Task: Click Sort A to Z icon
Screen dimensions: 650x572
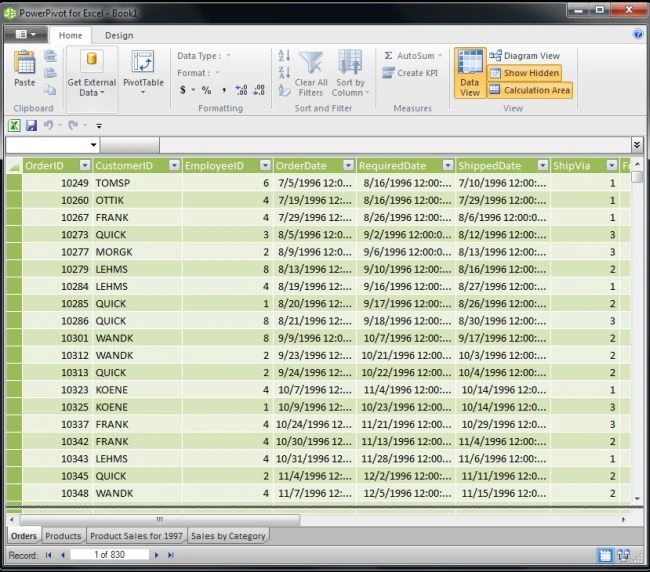Action: (284, 55)
